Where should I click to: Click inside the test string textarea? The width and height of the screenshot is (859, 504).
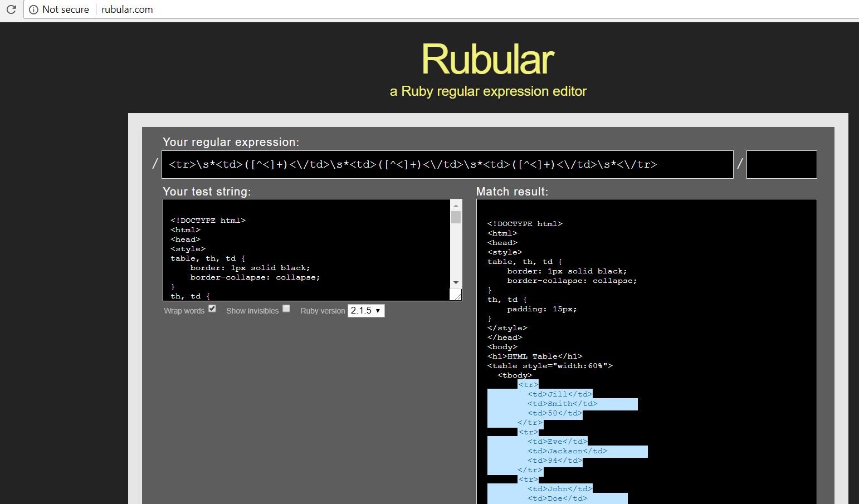(306, 251)
